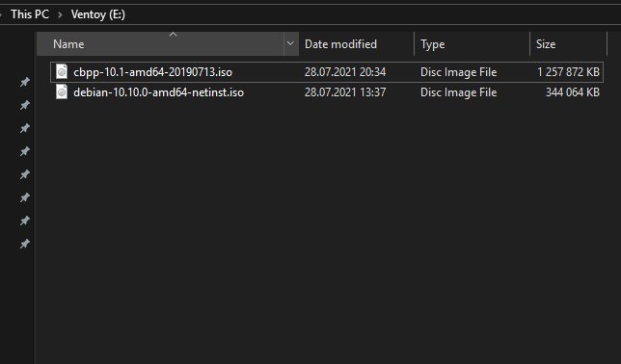Open the Name column filter dropdown arrow
The height and width of the screenshot is (364, 621).
(x=290, y=43)
